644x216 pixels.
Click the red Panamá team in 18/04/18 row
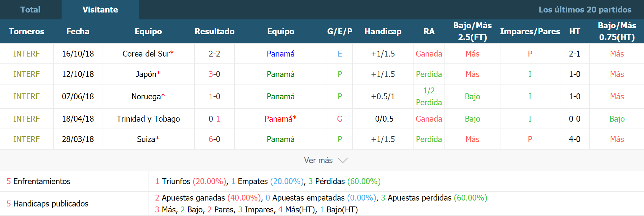pyautogui.click(x=279, y=119)
